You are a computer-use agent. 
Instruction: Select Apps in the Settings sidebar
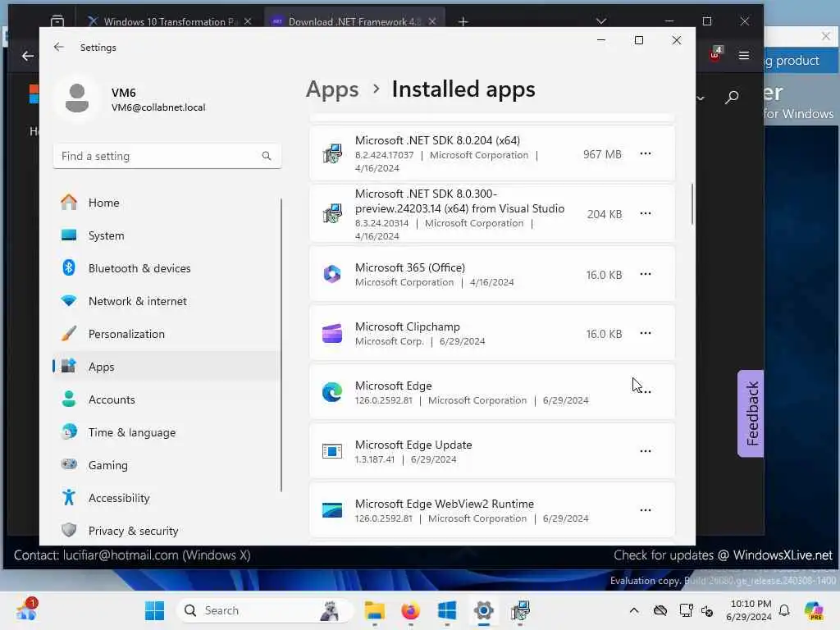click(x=167, y=367)
